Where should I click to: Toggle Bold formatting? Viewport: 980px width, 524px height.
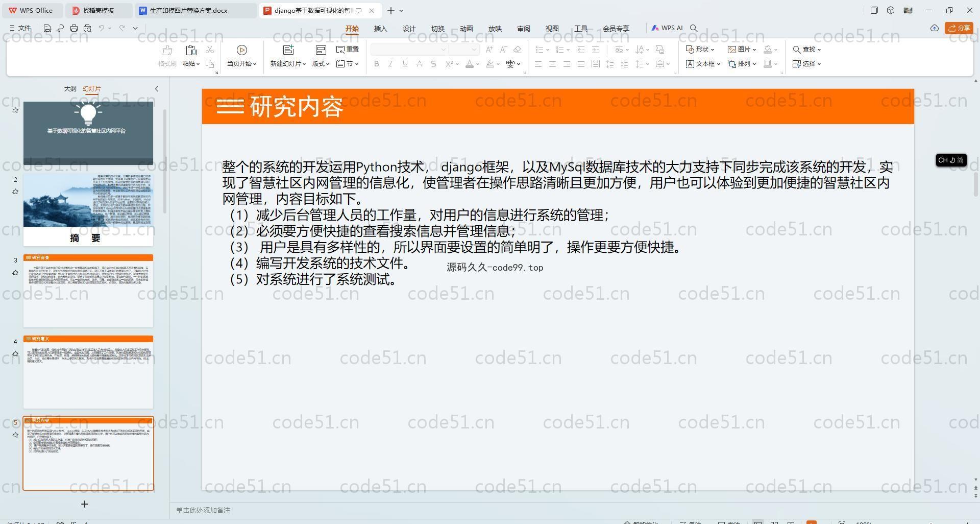[377, 64]
